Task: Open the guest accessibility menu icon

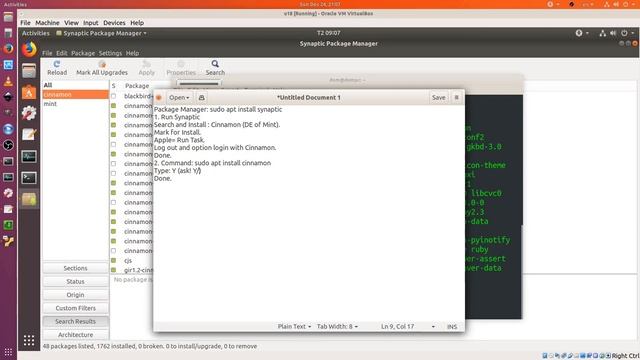Action: click(x=579, y=33)
